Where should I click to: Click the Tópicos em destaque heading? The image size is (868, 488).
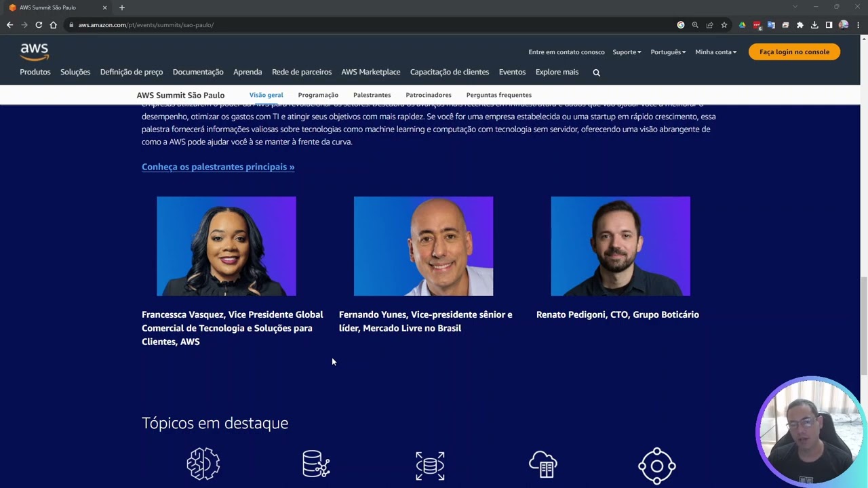click(x=215, y=423)
